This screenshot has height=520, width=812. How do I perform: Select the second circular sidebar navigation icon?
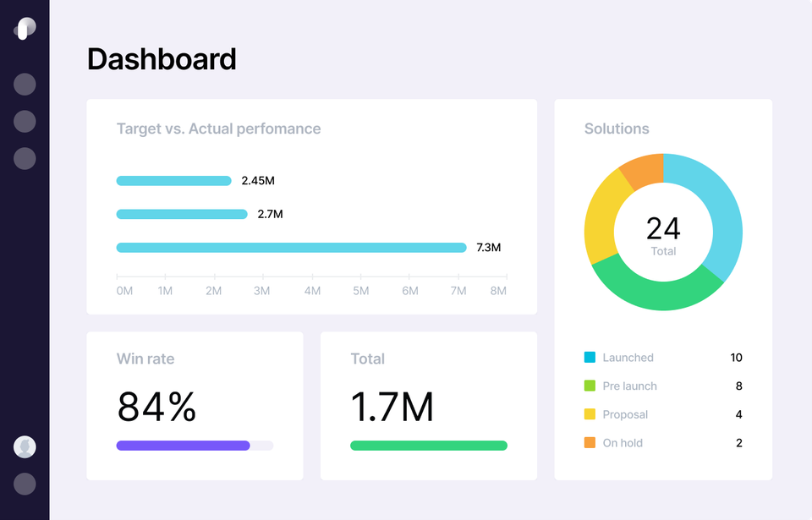click(25, 120)
